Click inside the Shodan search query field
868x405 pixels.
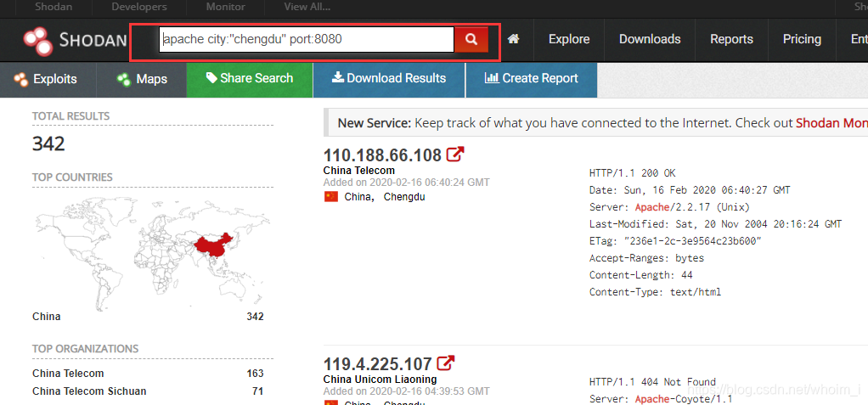tap(307, 39)
